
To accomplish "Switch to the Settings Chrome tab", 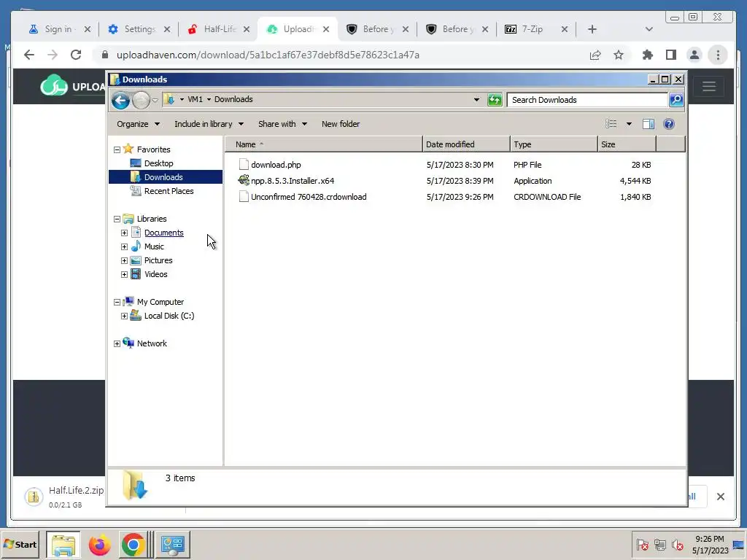I will tap(139, 29).
